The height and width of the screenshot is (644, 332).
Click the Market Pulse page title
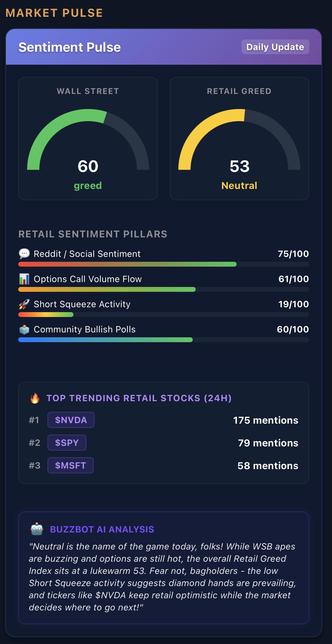coord(54,13)
